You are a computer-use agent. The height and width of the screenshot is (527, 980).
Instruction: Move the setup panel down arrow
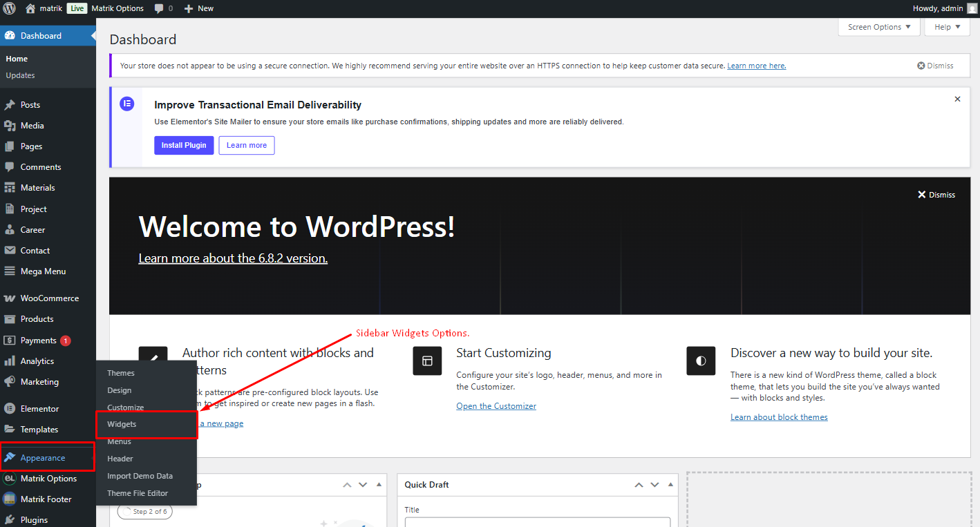point(363,485)
